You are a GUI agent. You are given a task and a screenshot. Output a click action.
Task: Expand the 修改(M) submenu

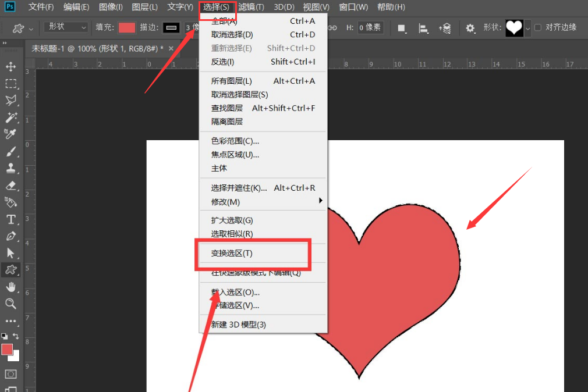point(263,202)
